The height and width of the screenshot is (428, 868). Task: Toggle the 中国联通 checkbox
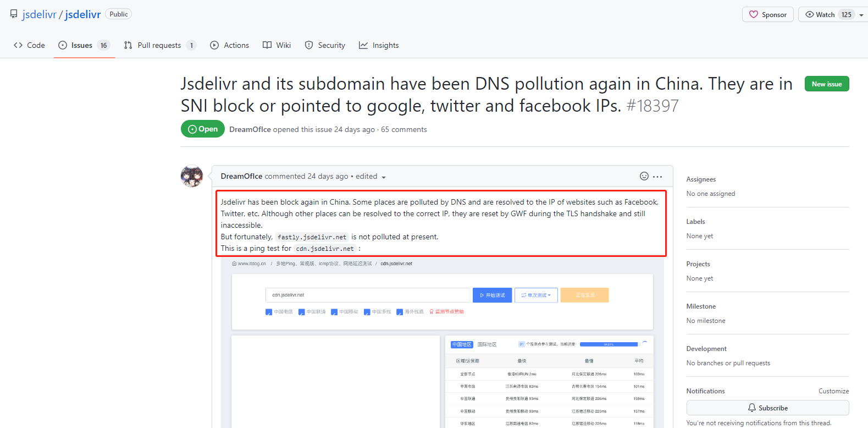[x=301, y=312]
